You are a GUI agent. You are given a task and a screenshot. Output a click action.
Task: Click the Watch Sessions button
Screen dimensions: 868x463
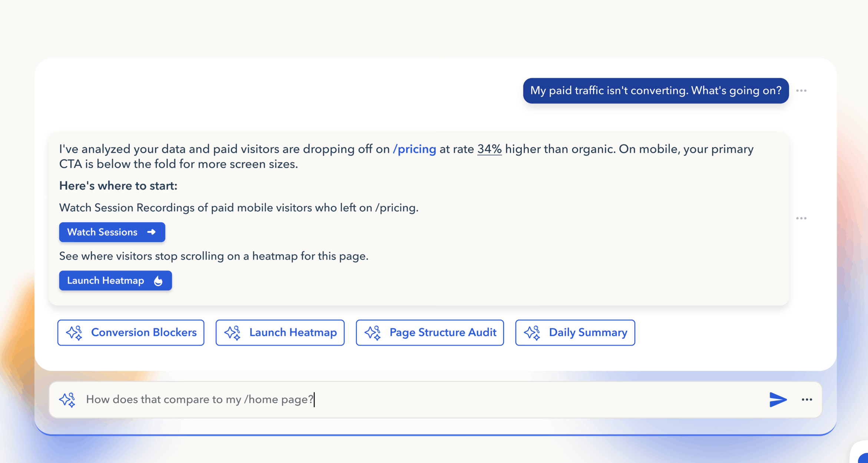pyautogui.click(x=112, y=232)
